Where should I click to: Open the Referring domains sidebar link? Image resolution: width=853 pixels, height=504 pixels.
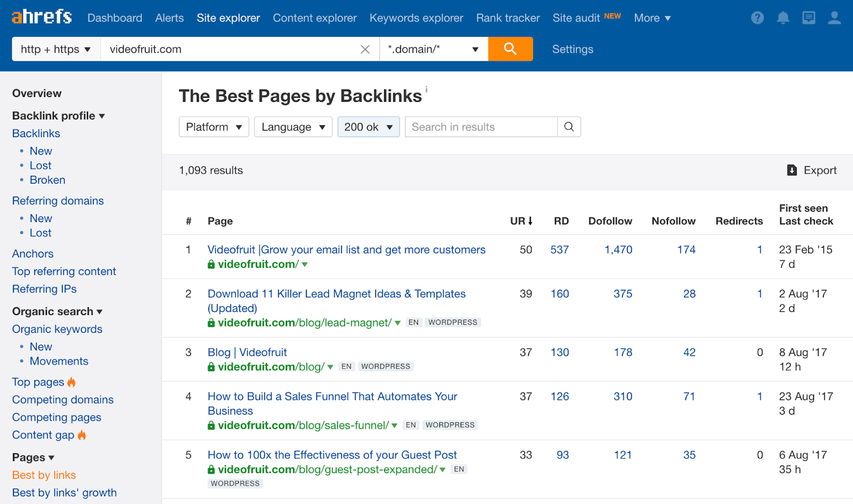58,200
